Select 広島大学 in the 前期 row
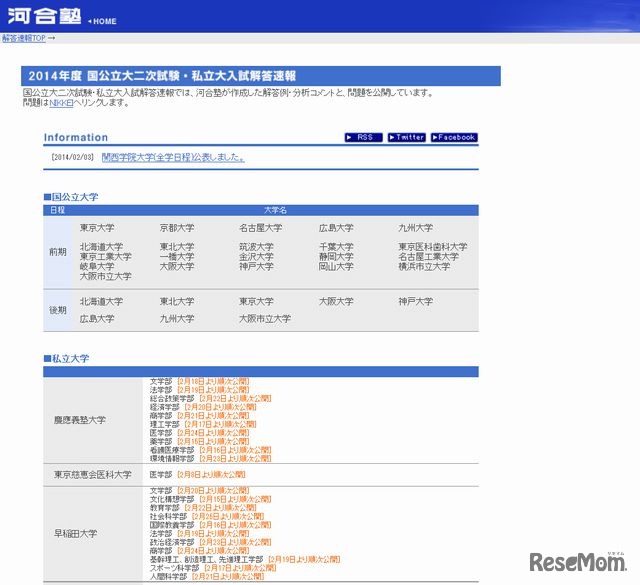The height and width of the screenshot is (585, 640). click(336, 228)
